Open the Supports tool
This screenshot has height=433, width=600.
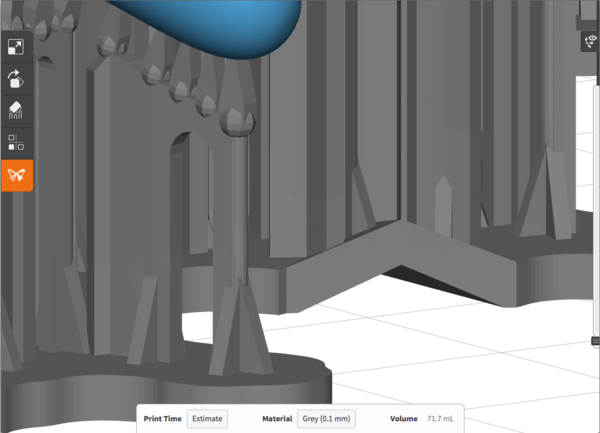pos(16,111)
